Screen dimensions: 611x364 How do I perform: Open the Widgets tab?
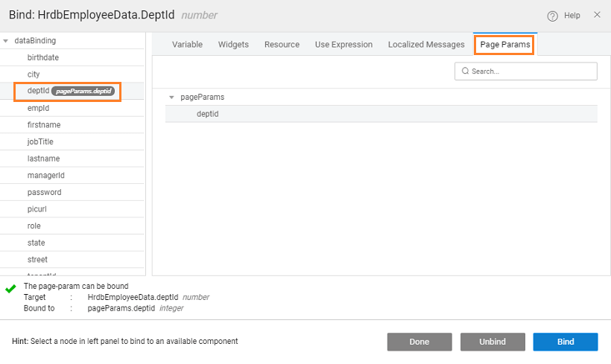coord(233,45)
